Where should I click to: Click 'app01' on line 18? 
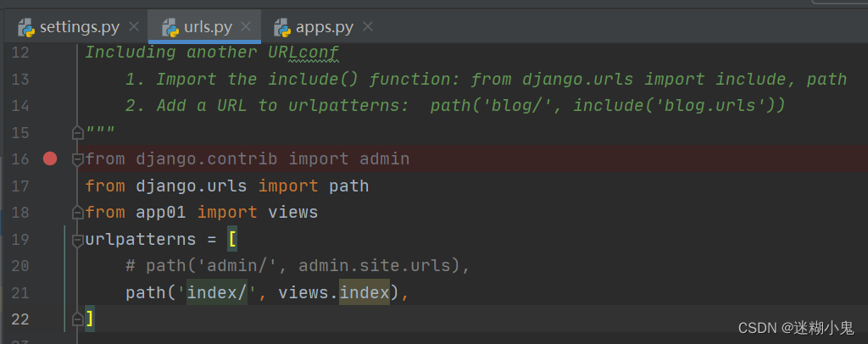[161, 213]
